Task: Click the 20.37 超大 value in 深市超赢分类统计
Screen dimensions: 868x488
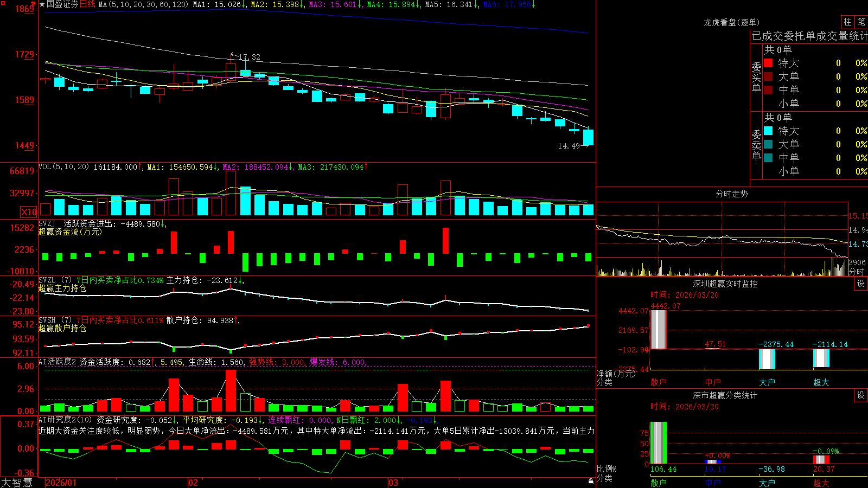Action: [x=824, y=469]
